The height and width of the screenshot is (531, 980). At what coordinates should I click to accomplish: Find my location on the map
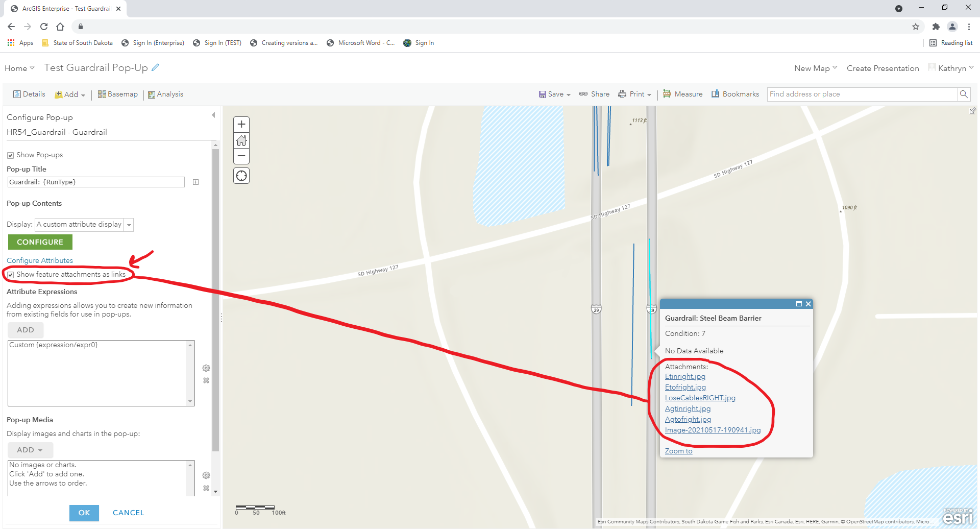241,176
